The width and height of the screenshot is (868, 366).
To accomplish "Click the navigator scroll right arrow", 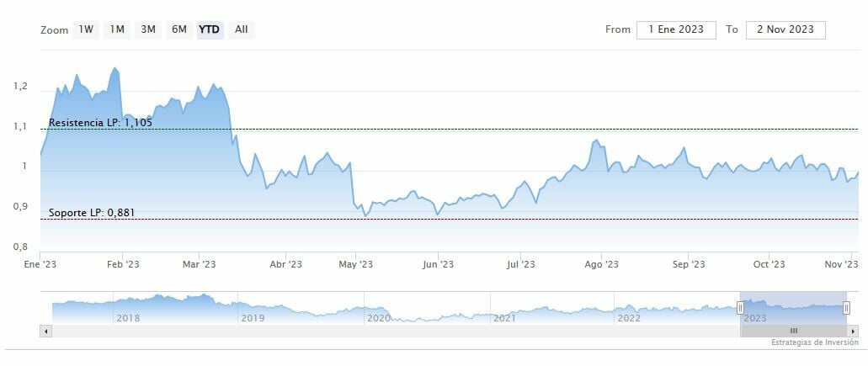I will tap(850, 332).
